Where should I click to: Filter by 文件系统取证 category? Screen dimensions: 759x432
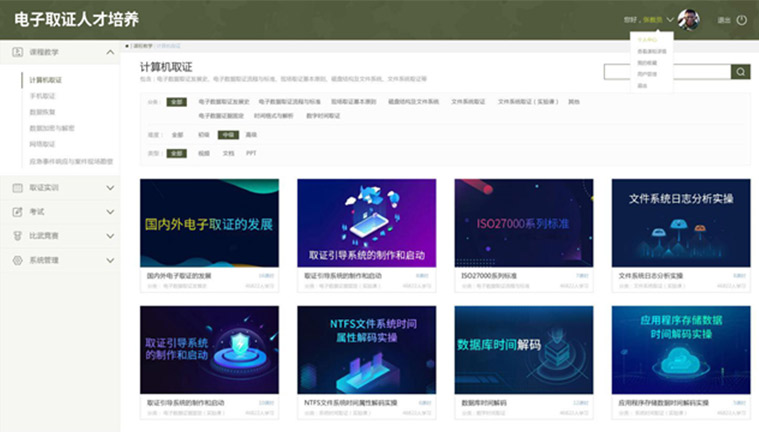coord(468,102)
